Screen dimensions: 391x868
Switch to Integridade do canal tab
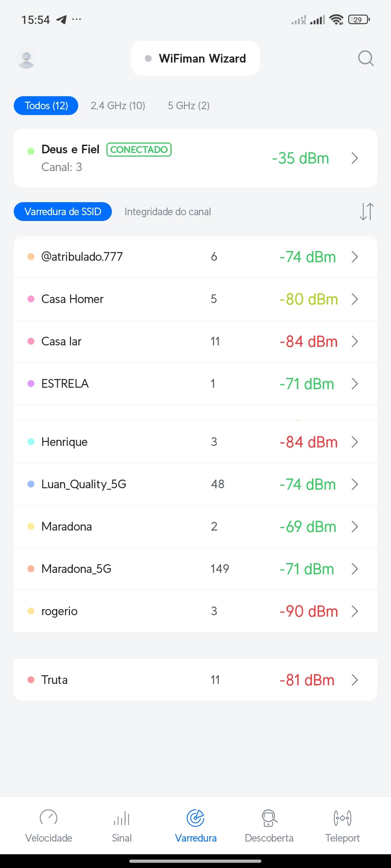168,212
